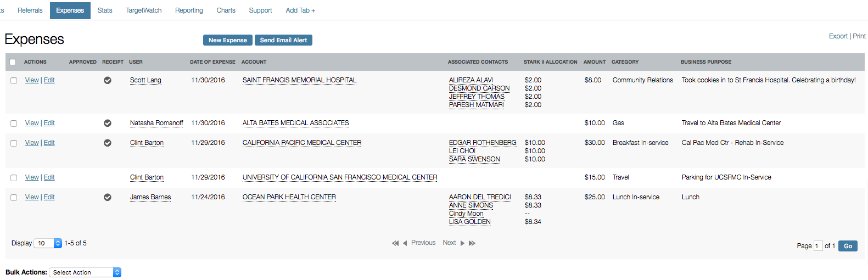Toggle select-all checkbox in table header
The height and width of the screenshot is (280, 868).
pos(13,62)
